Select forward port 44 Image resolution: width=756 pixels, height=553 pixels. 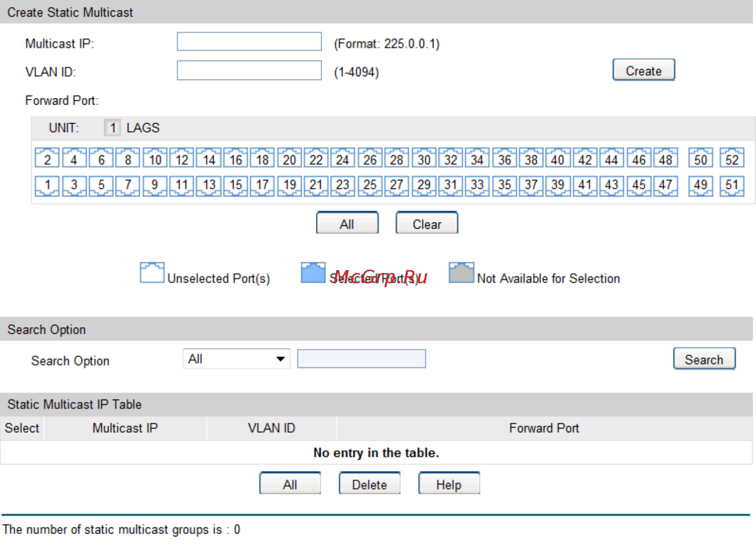click(x=611, y=158)
